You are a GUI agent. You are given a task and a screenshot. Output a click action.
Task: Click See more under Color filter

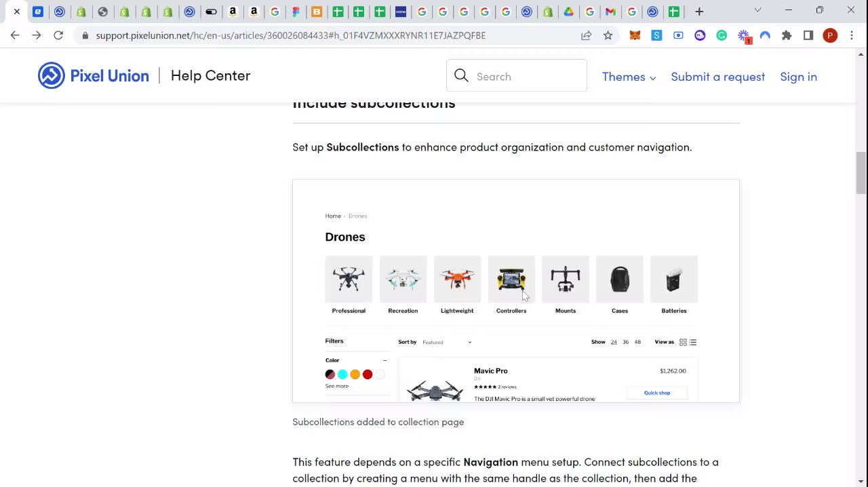(336, 386)
